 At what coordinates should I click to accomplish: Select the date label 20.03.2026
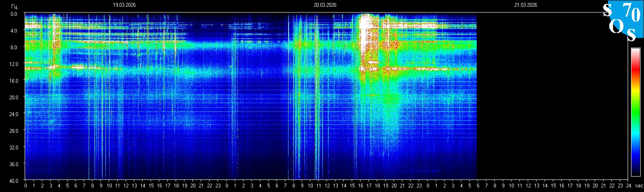click(325, 5)
